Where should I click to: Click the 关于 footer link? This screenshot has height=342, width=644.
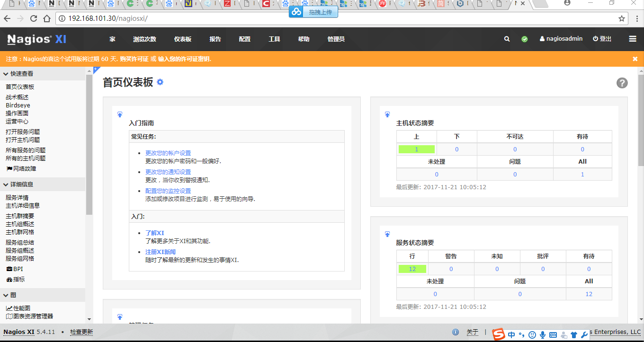[x=473, y=332]
